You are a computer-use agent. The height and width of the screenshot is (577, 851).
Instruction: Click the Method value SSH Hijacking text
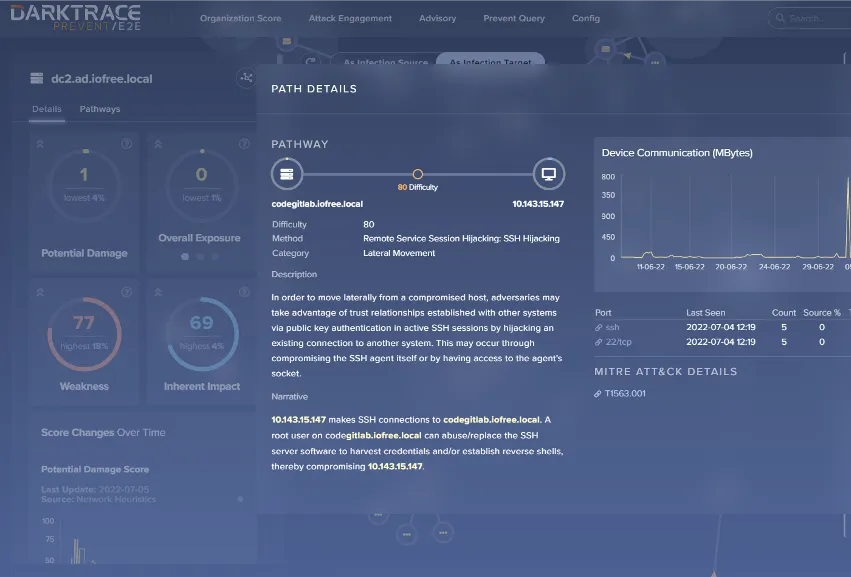(461, 238)
